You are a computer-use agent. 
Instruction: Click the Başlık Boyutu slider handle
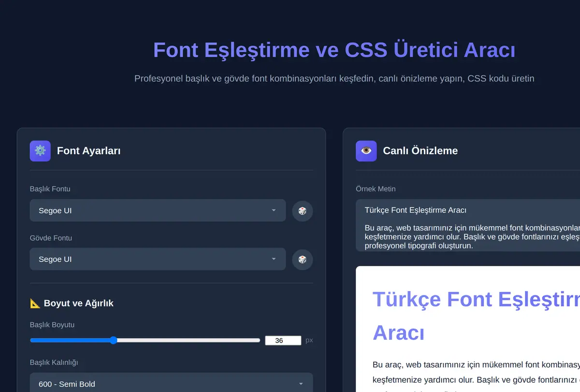(114, 340)
